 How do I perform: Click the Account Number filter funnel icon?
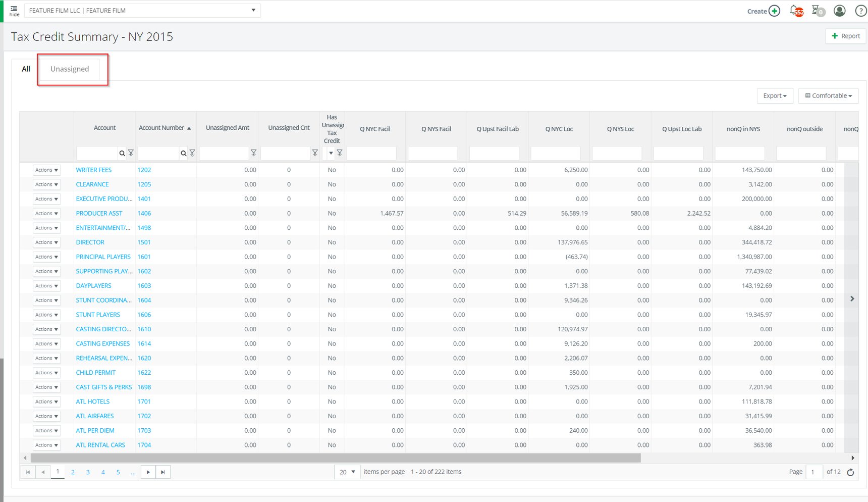tap(192, 153)
